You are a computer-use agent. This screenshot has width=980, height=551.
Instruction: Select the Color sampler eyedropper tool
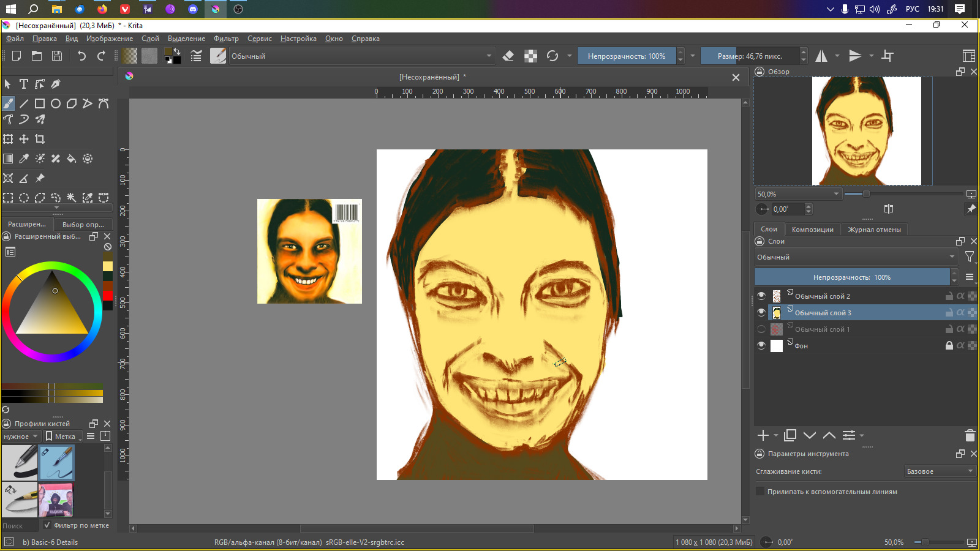click(x=24, y=159)
